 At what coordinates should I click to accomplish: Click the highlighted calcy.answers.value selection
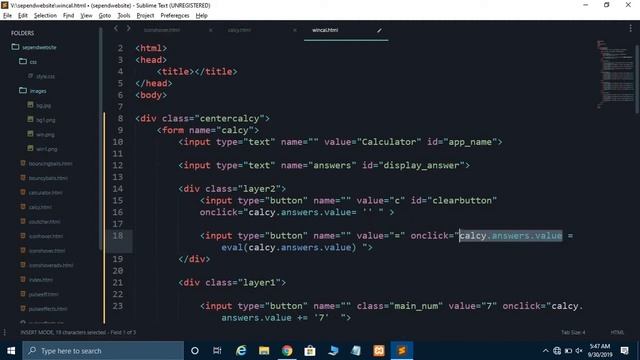click(511, 236)
